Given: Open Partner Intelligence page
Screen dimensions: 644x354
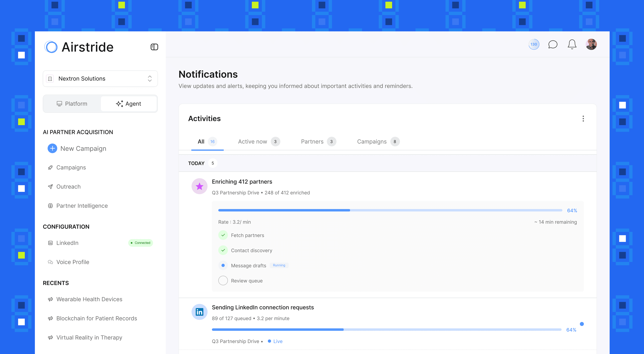Looking at the screenshot, I should pyautogui.click(x=82, y=206).
